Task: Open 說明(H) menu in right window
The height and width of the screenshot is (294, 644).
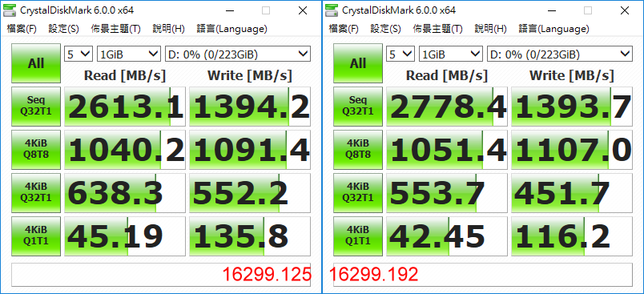Action: [x=491, y=29]
